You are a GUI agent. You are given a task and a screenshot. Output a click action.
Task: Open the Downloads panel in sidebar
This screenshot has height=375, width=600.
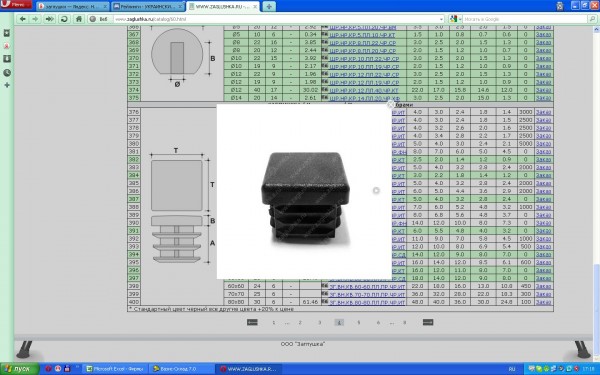[x=7, y=59]
